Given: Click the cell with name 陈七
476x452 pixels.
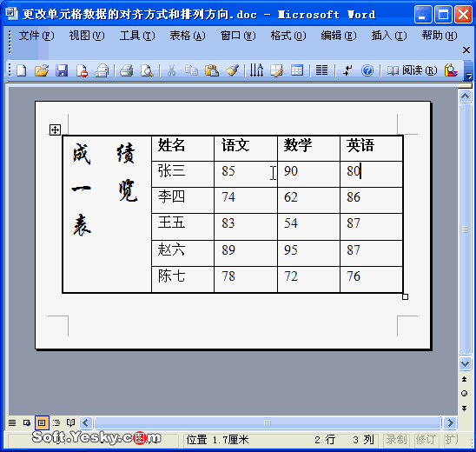Looking at the screenshot, I should click(x=182, y=280).
